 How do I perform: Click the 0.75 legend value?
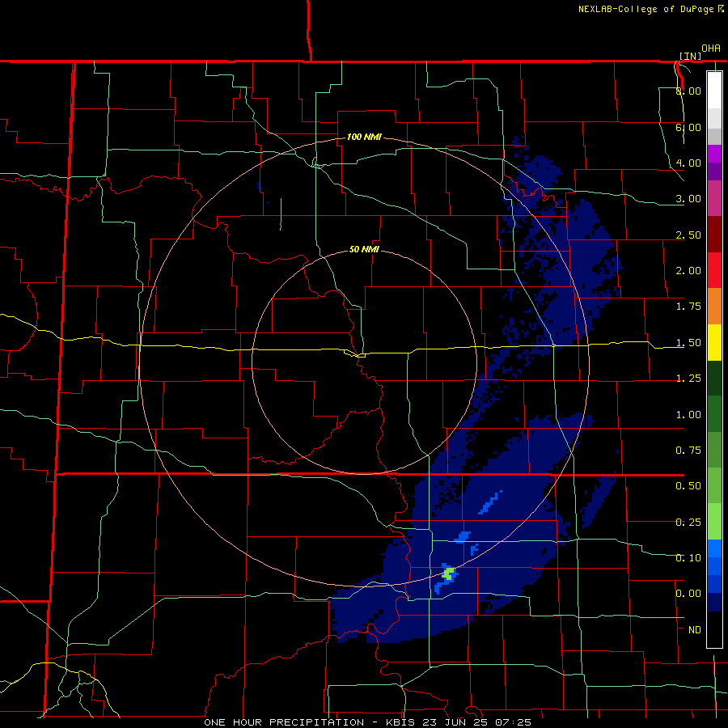click(x=688, y=451)
